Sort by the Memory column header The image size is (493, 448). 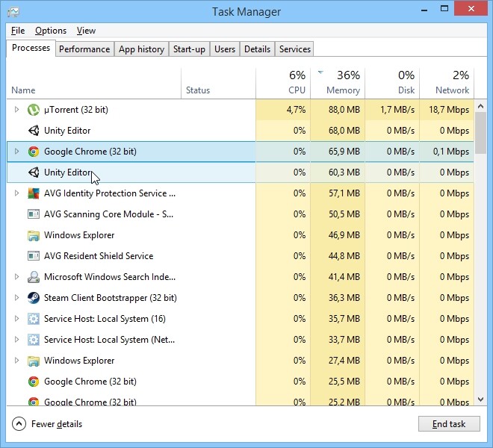tap(338, 84)
